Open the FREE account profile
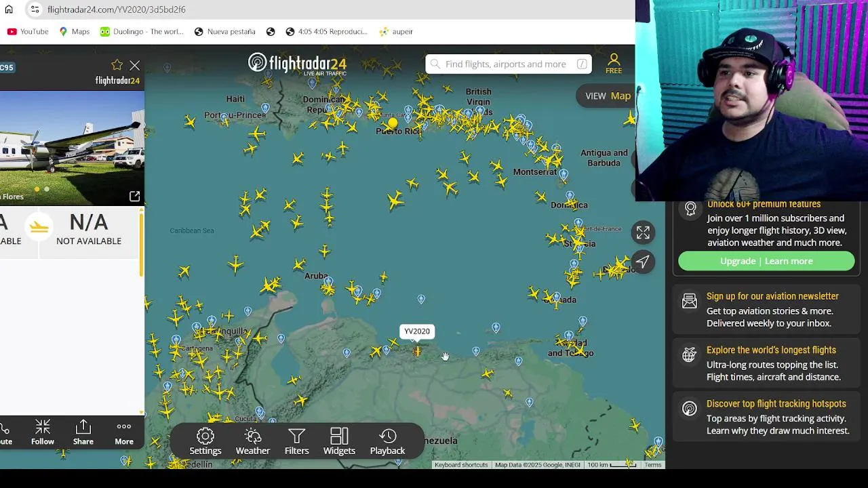 [x=614, y=64]
